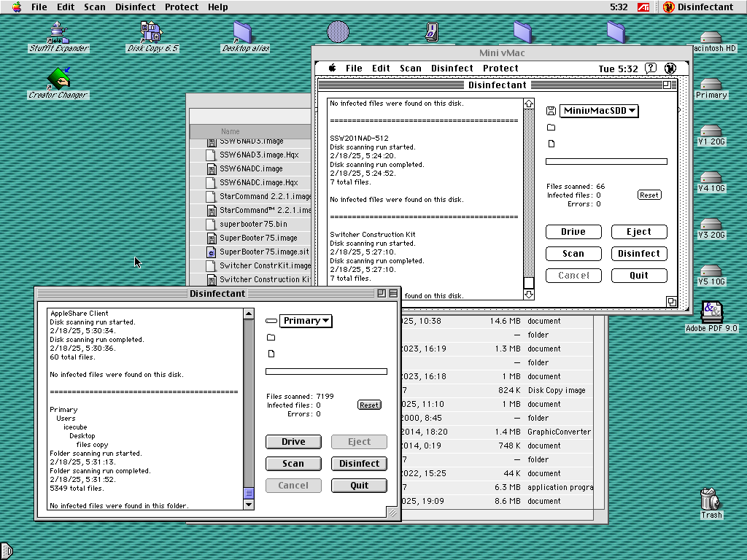Select the Disk Copy 6.5 desktop icon
This screenshot has height=560, width=747.
click(x=152, y=32)
